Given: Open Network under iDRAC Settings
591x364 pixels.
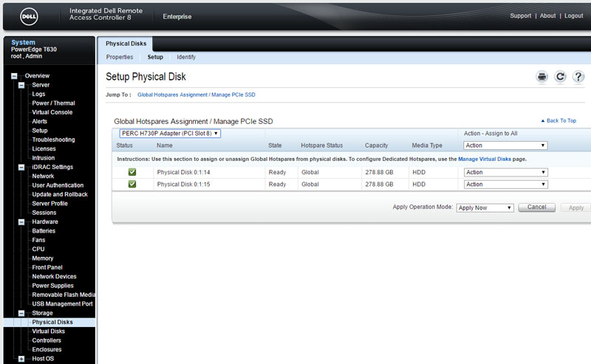Looking at the screenshot, I should (43, 176).
